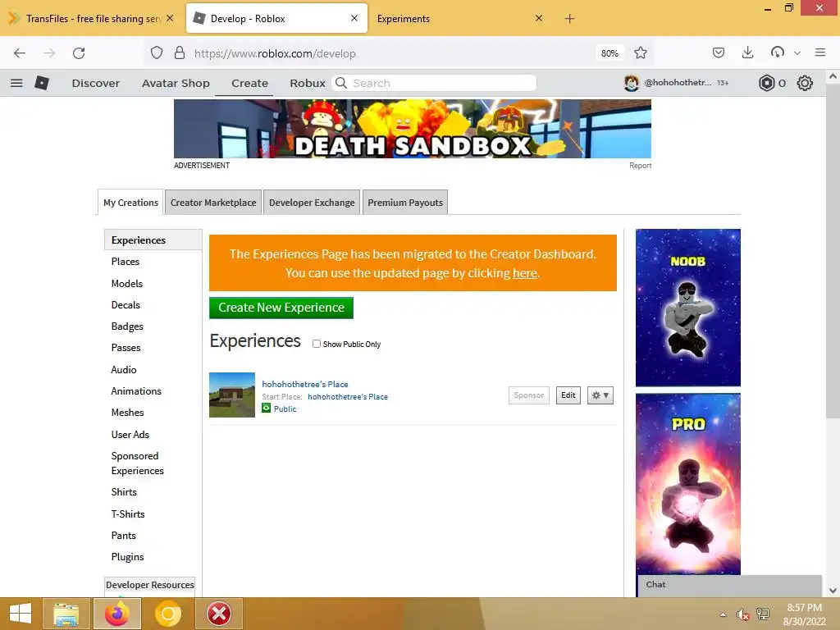Toggle the Show Public Only checkbox

pyautogui.click(x=317, y=344)
